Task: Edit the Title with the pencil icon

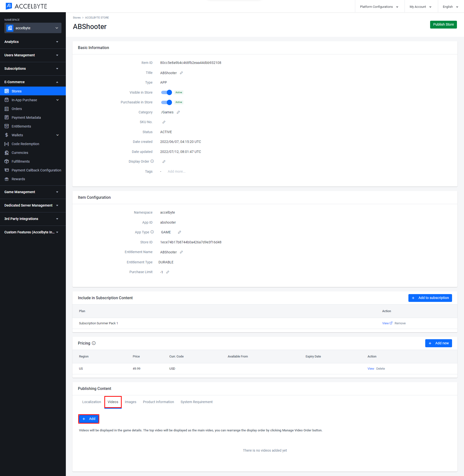Action: click(x=181, y=73)
